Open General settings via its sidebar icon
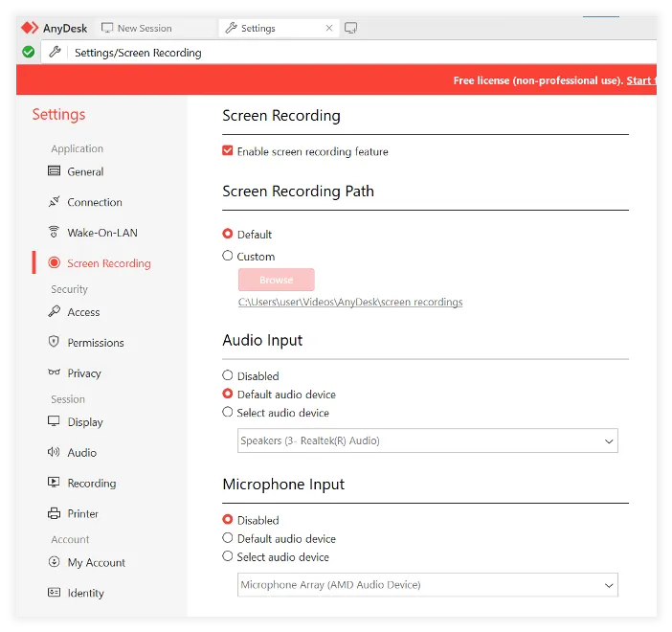672x632 pixels. [55, 171]
